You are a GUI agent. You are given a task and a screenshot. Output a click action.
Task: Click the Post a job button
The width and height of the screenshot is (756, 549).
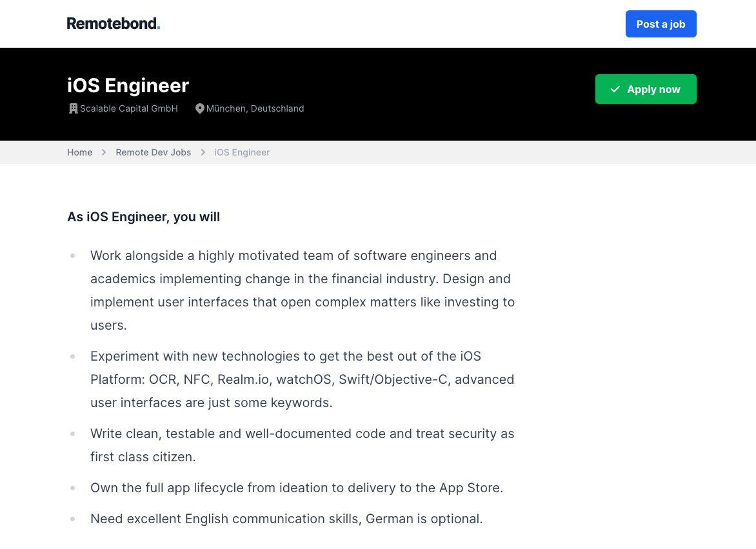pyautogui.click(x=661, y=24)
